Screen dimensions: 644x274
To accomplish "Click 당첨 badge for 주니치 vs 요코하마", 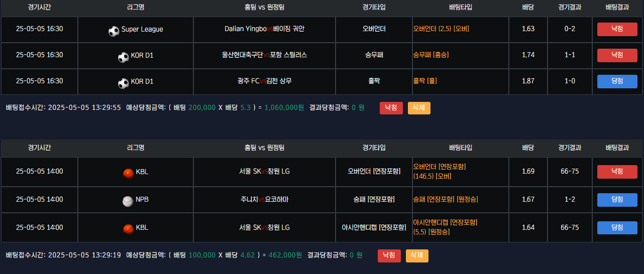I will pos(617,200).
